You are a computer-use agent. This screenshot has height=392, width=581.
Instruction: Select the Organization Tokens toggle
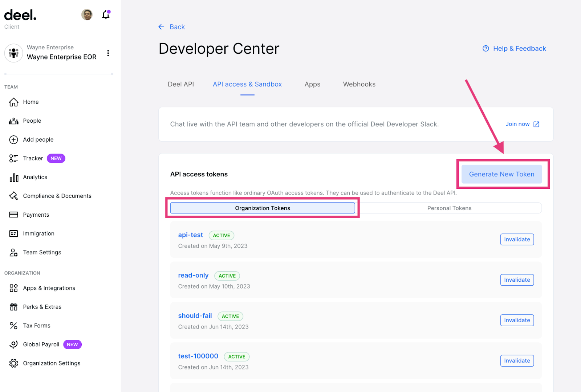(x=263, y=208)
